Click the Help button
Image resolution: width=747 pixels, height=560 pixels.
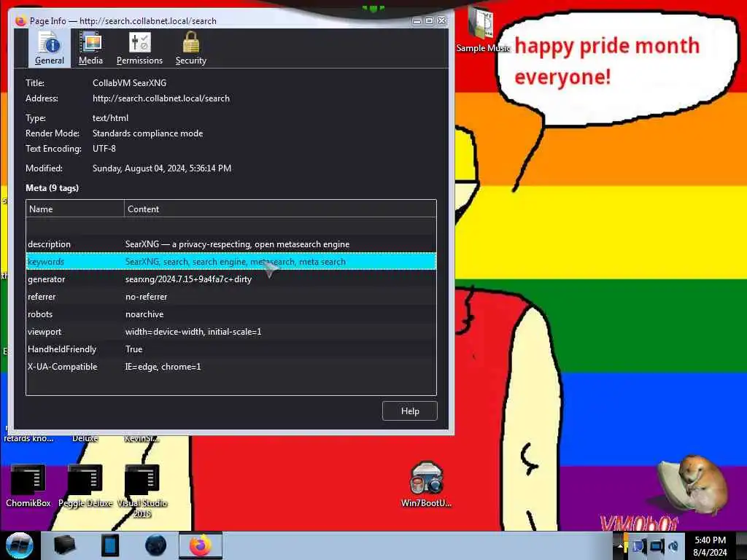(410, 411)
